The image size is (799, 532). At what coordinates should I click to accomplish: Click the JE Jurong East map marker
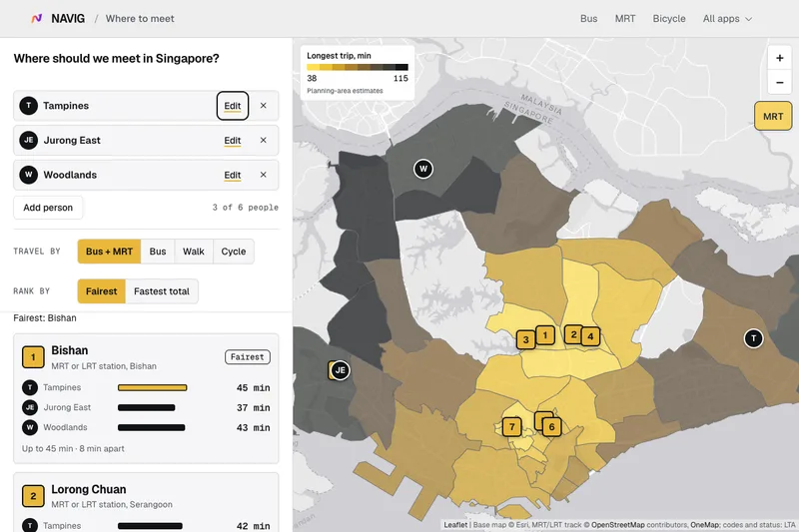click(x=340, y=370)
